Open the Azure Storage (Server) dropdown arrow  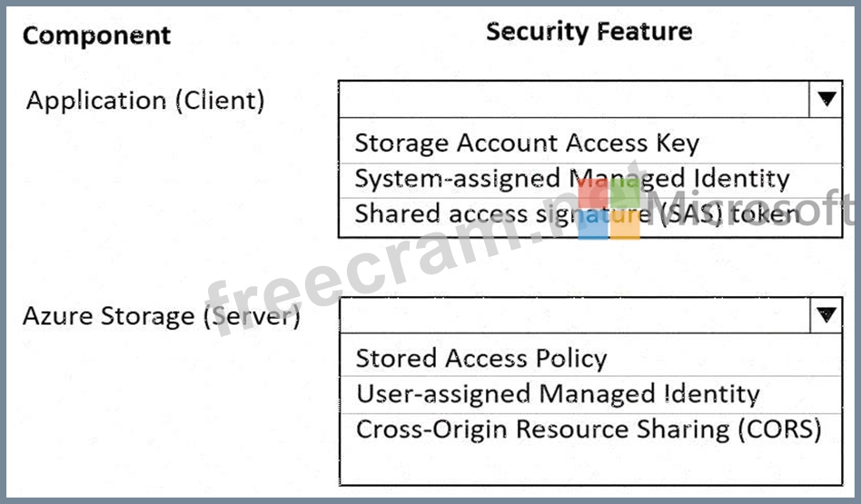[x=826, y=315]
